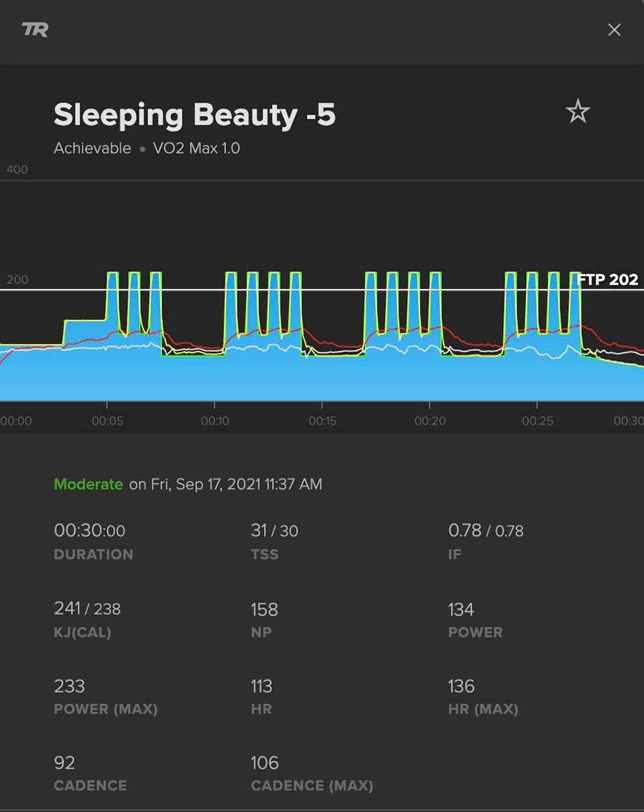Click the IF value 0.78 / 0.78
Viewport: 644px width, 812px height.
point(485,530)
